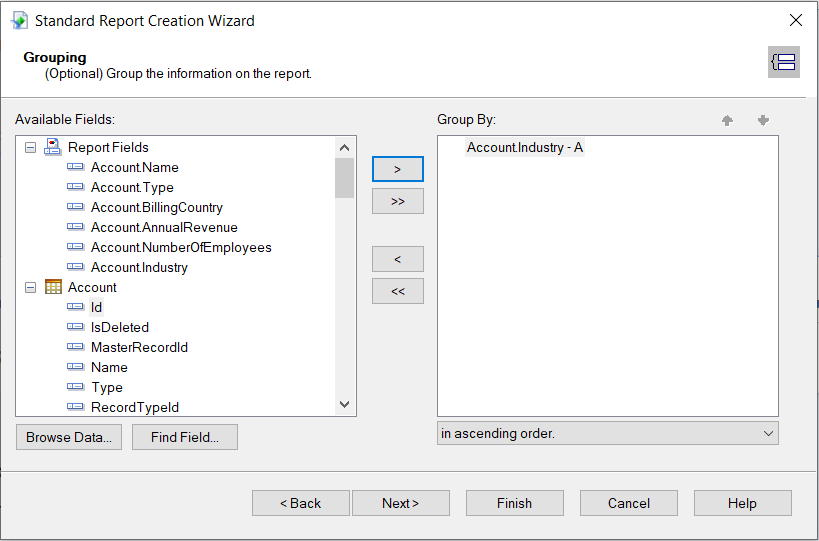Click the Account table icon

[x=53, y=287]
